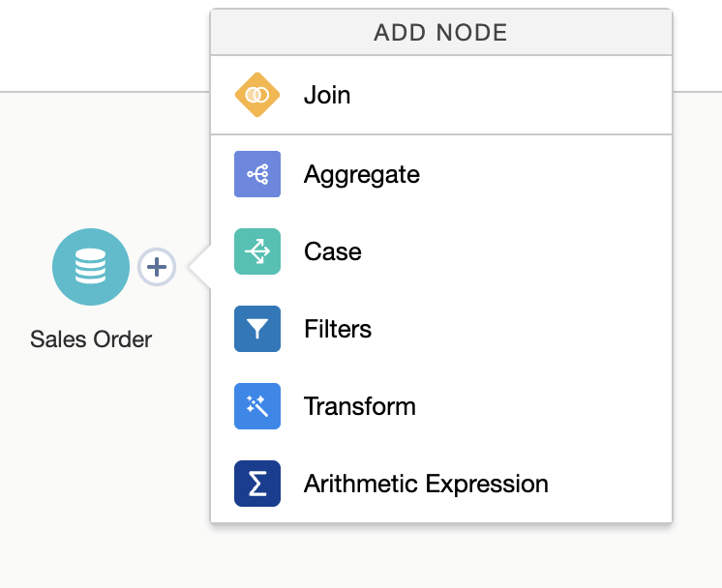The width and height of the screenshot is (722, 588).
Task: Click the Arithmetic Expression sigma icon
Action: click(x=257, y=484)
